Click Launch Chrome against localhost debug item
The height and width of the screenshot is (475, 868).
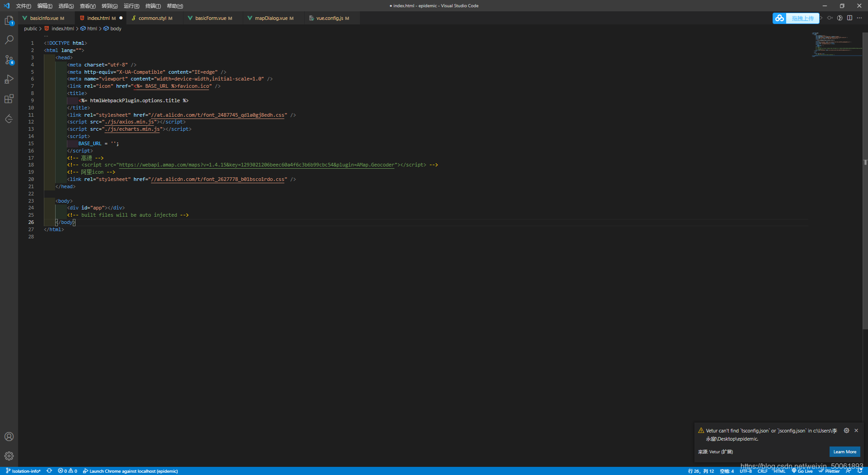coord(130,471)
